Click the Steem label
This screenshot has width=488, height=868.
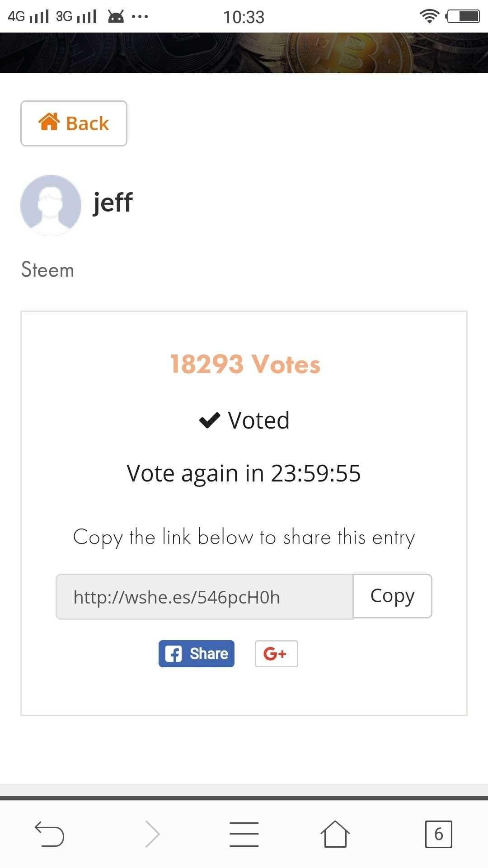(x=47, y=270)
